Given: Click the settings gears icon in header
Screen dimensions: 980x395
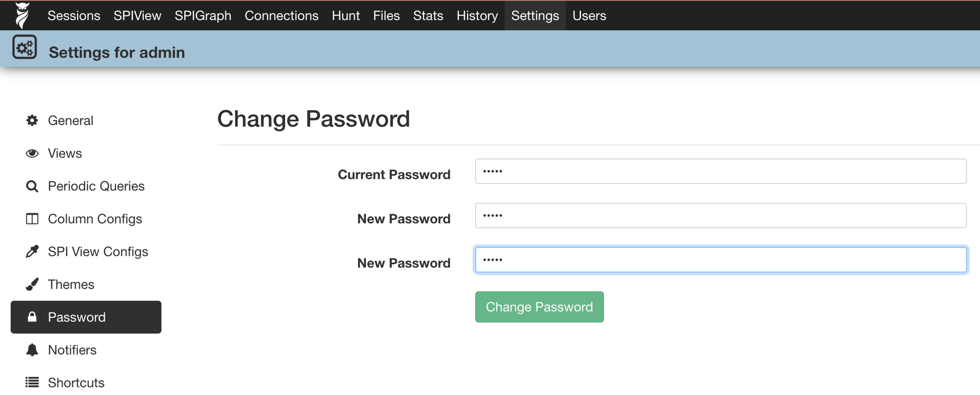Looking at the screenshot, I should coord(25,47).
